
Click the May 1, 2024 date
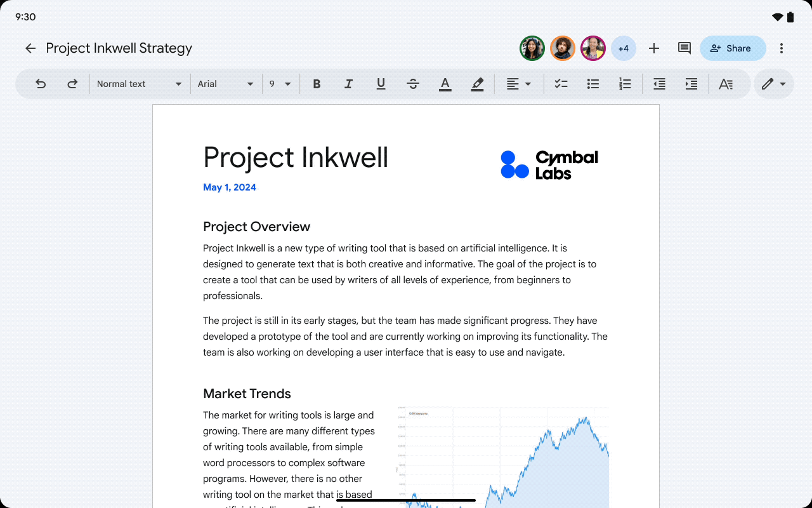pos(230,187)
